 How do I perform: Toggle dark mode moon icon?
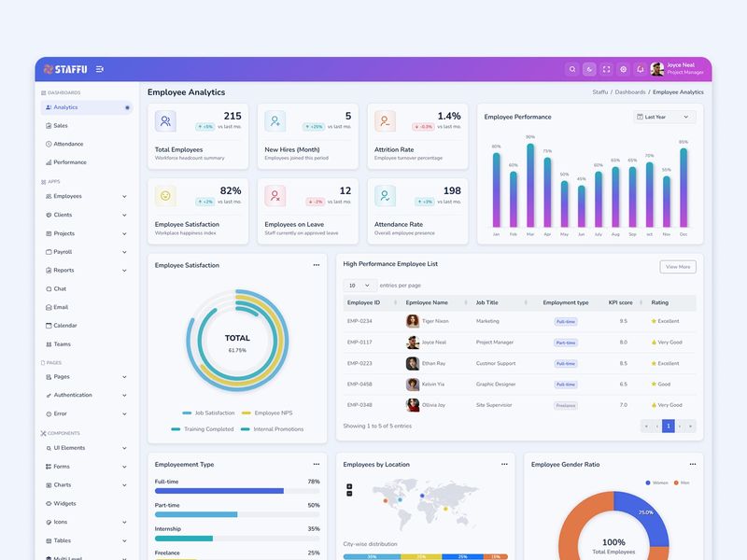click(589, 69)
